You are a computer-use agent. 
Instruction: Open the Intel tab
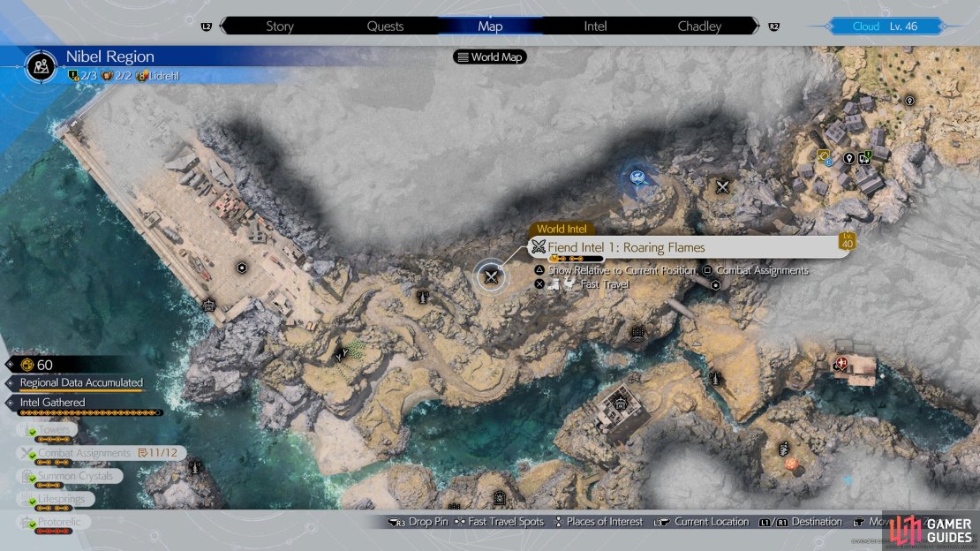pos(595,26)
